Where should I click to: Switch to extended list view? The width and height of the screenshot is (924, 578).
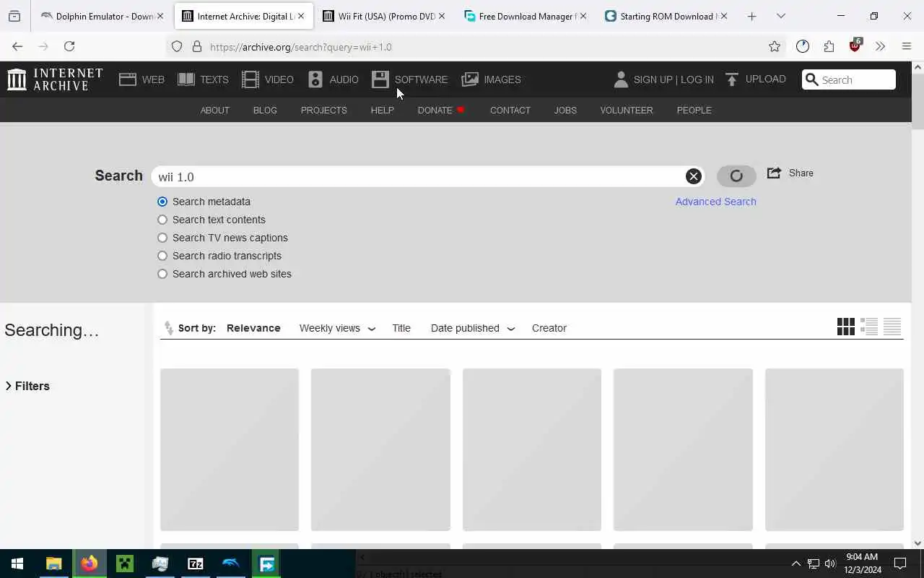point(869,327)
